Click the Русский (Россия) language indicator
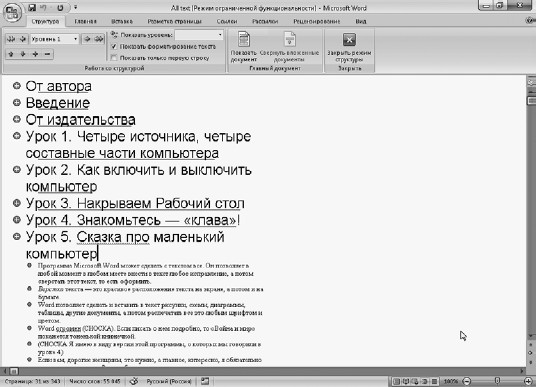 [169, 381]
